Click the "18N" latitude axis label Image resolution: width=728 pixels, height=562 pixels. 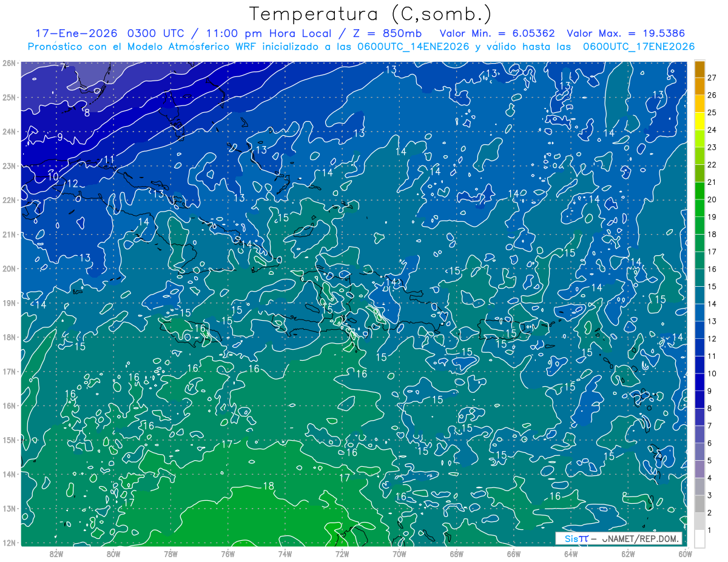tap(9, 337)
